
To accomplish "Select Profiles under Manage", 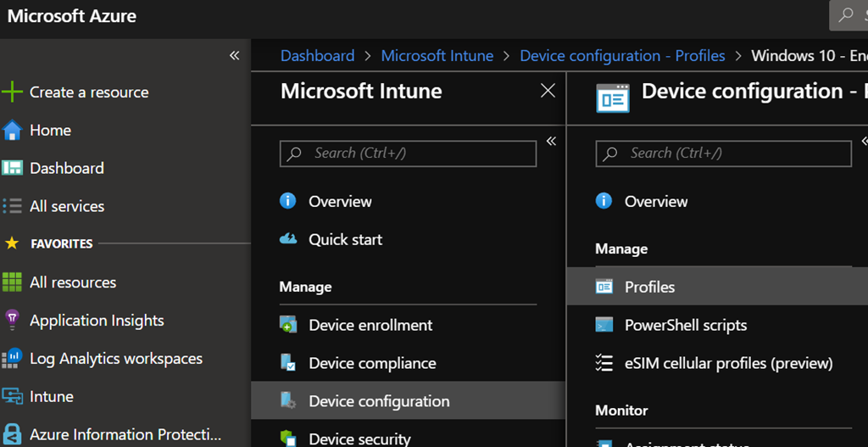I will pyautogui.click(x=649, y=287).
